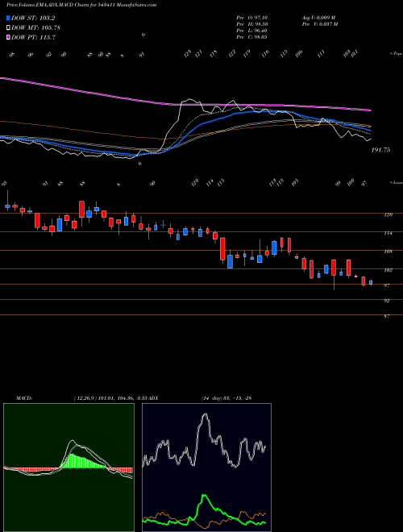Click the '191.75' label near EMA lines
The width and height of the screenshot is (403, 532).
[380, 150]
